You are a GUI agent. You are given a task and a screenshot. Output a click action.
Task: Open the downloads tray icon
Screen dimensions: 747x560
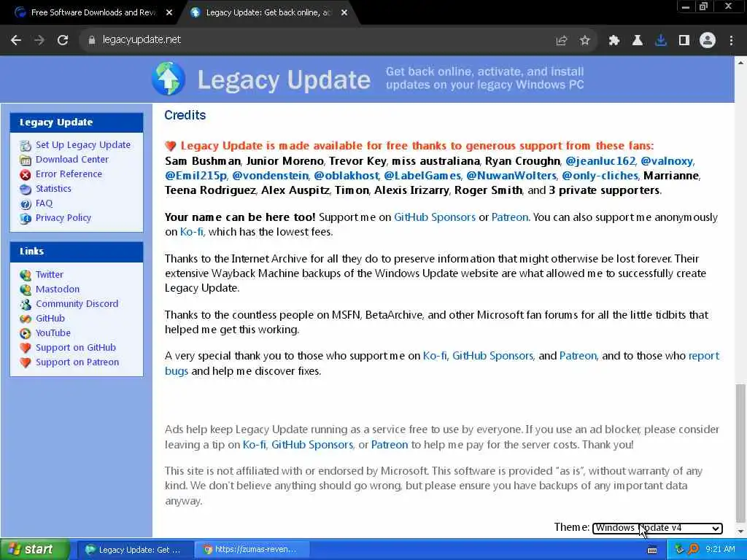point(660,41)
